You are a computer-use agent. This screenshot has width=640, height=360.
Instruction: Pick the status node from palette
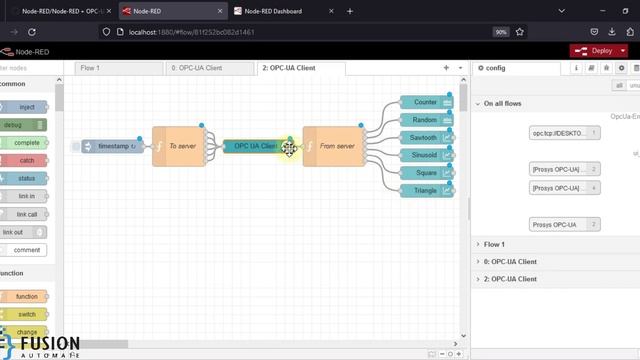pyautogui.click(x=24, y=178)
